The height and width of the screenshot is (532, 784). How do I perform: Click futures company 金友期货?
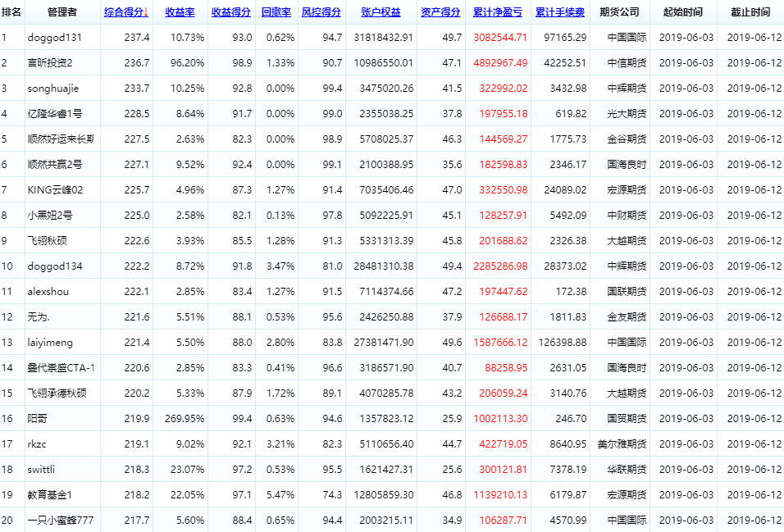pos(627,317)
